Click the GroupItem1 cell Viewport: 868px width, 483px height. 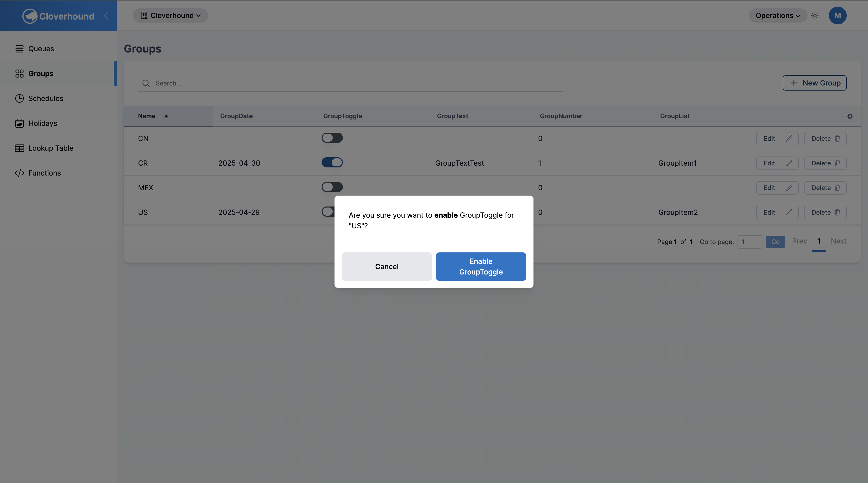[x=677, y=163]
